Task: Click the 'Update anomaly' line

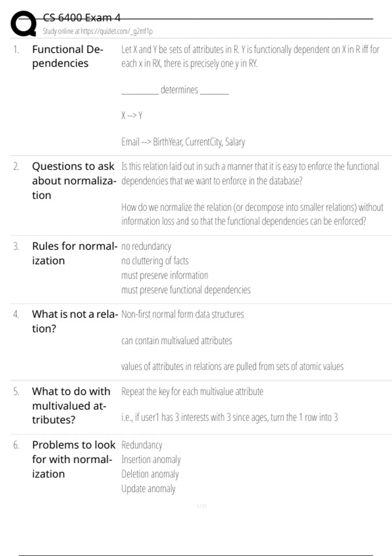Action: pyautogui.click(x=148, y=489)
